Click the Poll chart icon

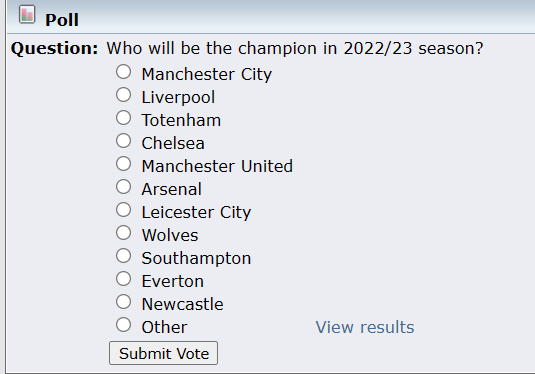pos(27,14)
